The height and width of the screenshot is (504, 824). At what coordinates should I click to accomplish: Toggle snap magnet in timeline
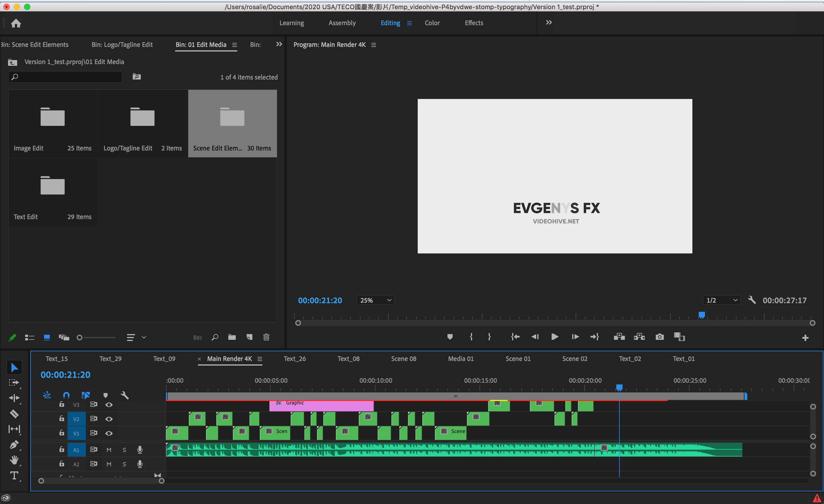(66, 395)
